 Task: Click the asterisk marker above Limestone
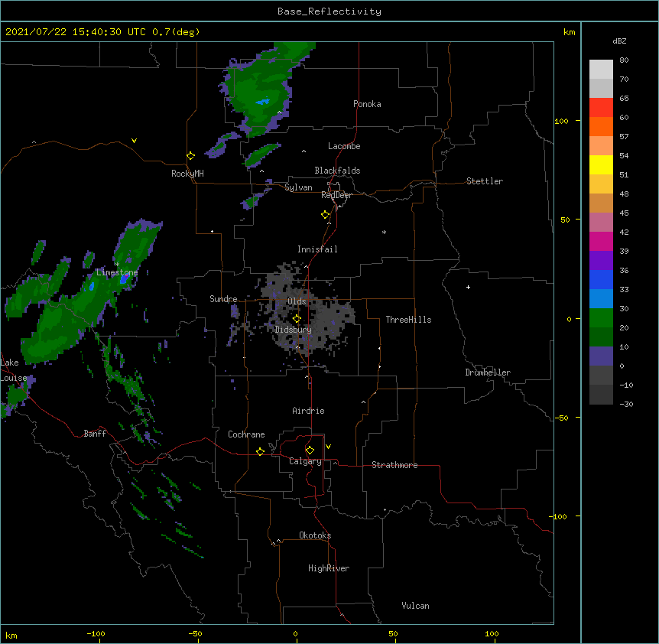click(x=117, y=265)
